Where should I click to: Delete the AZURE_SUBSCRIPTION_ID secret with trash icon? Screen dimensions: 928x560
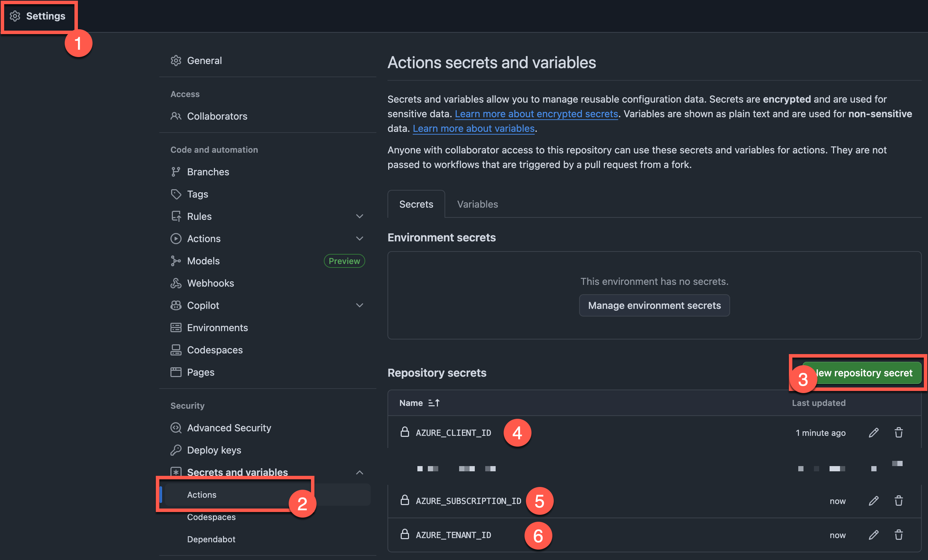(899, 501)
